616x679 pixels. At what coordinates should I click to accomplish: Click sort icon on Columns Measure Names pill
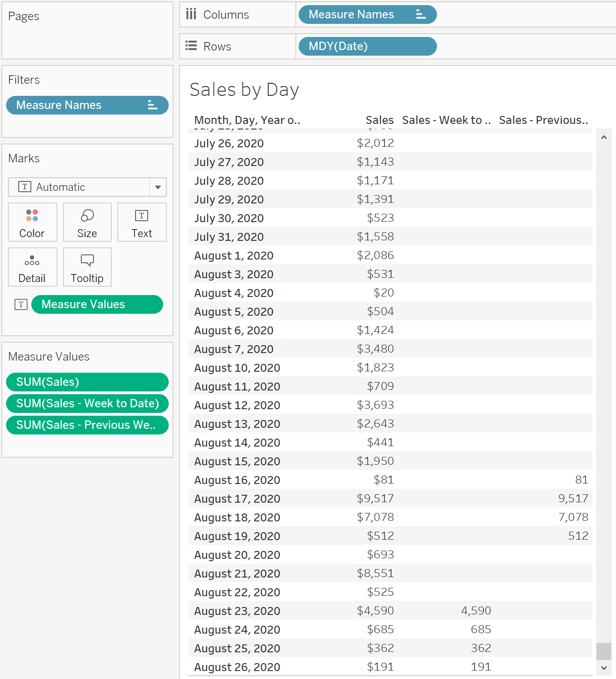coord(421,14)
